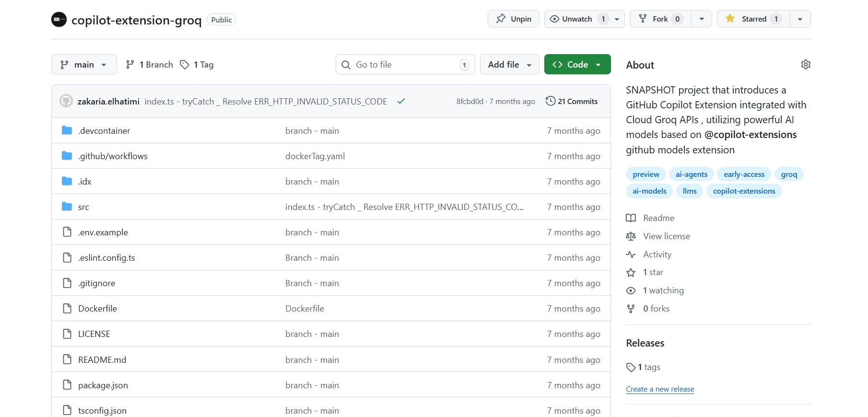Open the copilot-extension-groq repository title
The width and height of the screenshot is (868, 417).
[x=137, y=20]
